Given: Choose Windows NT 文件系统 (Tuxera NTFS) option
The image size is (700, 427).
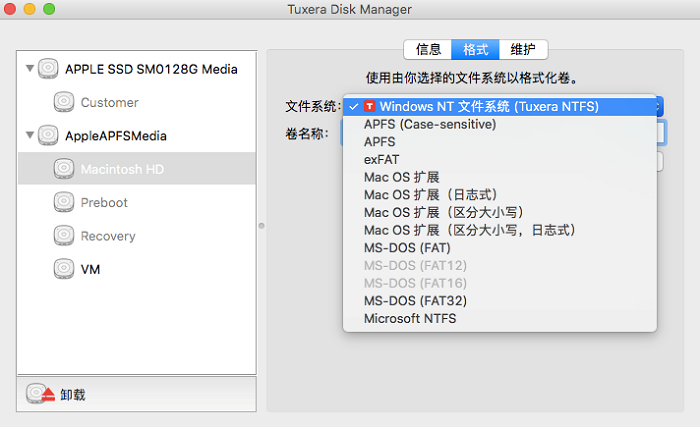Looking at the screenshot, I should click(x=488, y=106).
